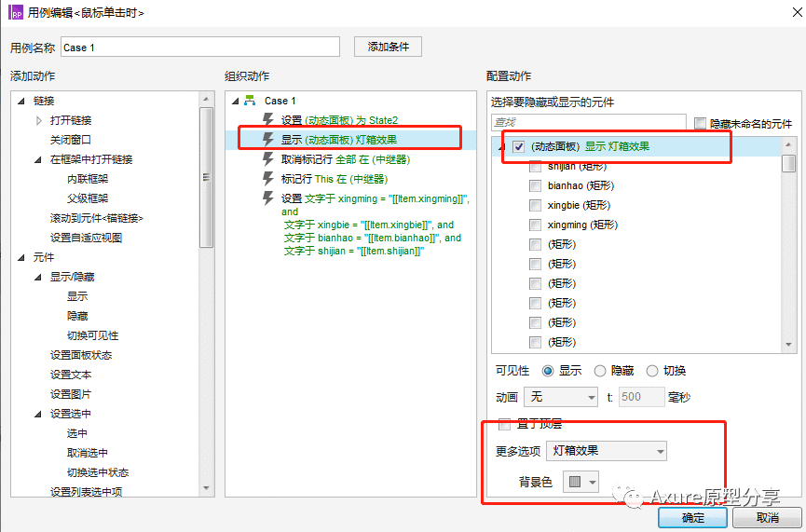Open the 动画 dropdown set to 无
This screenshot has height=532, width=806.
[x=561, y=397]
